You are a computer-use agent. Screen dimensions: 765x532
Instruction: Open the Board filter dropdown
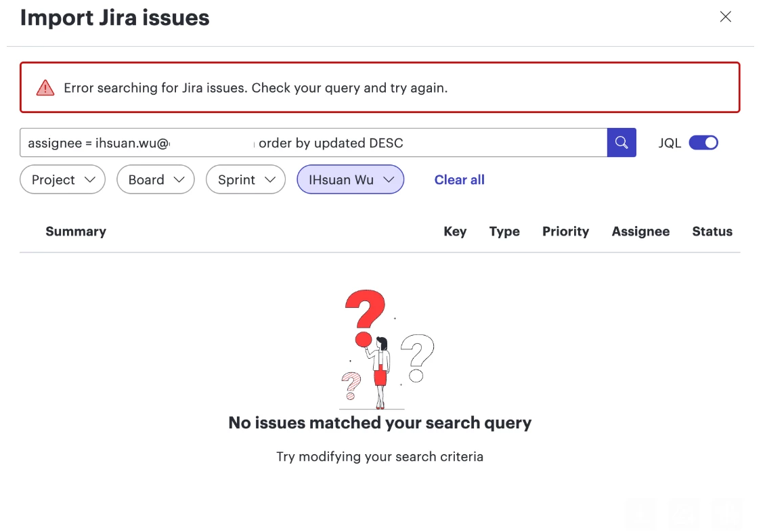(156, 179)
